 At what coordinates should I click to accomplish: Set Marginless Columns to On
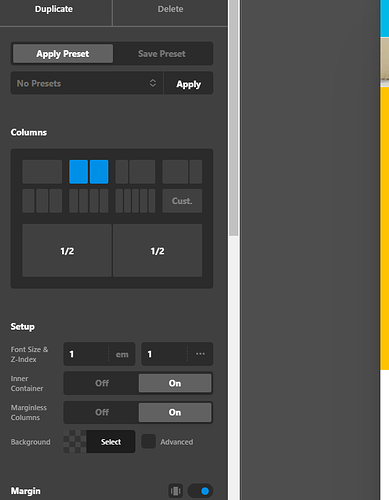175,412
